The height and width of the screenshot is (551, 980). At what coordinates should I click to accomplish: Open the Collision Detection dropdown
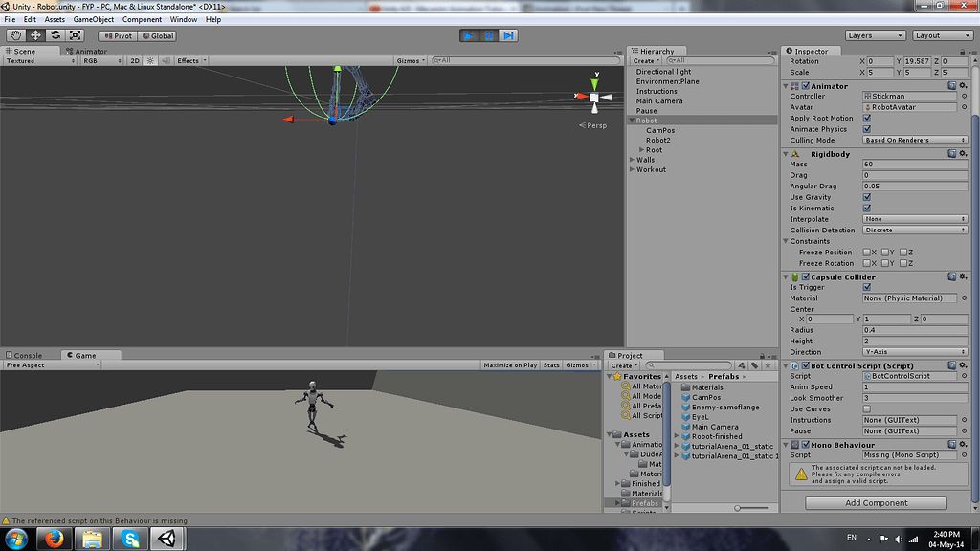coord(914,230)
